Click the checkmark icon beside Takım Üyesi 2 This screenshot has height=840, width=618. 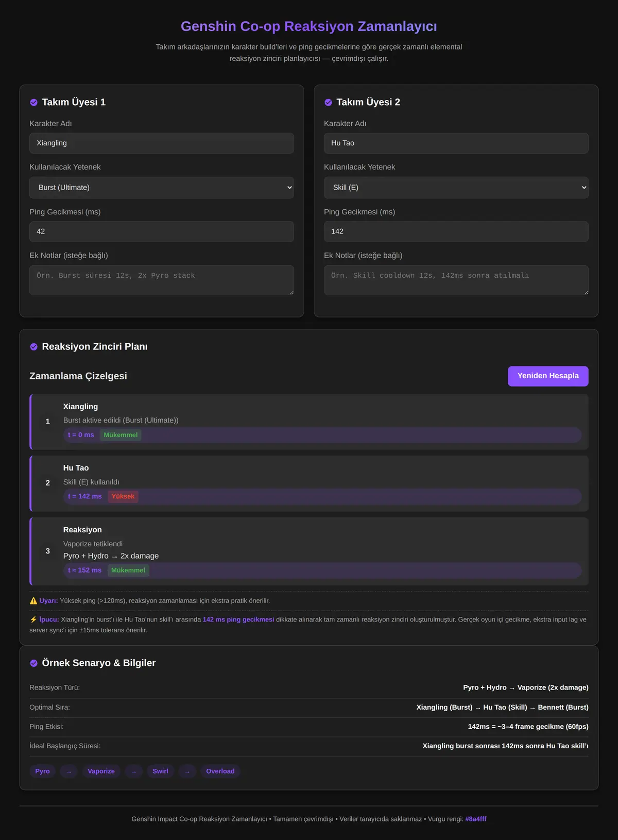click(328, 103)
